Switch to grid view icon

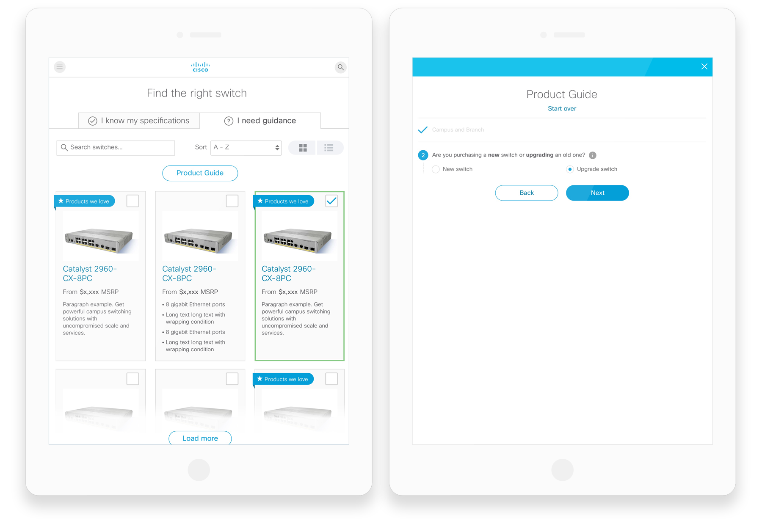[x=303, y=148]
